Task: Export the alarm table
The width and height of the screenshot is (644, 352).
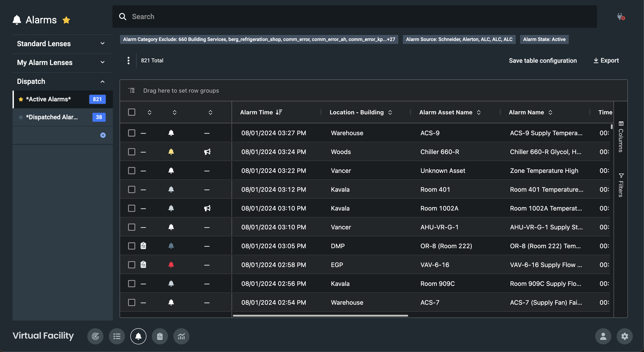Action: pos(606,61)
